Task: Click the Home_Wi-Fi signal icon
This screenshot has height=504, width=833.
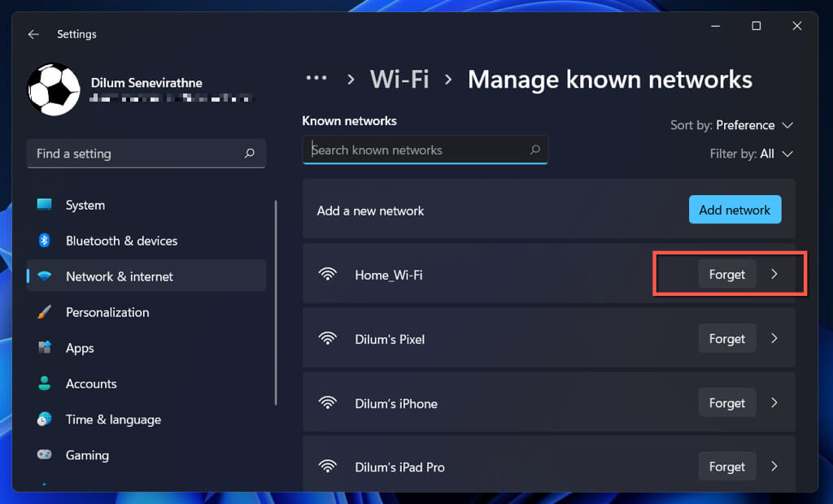Action: (328, 275)
